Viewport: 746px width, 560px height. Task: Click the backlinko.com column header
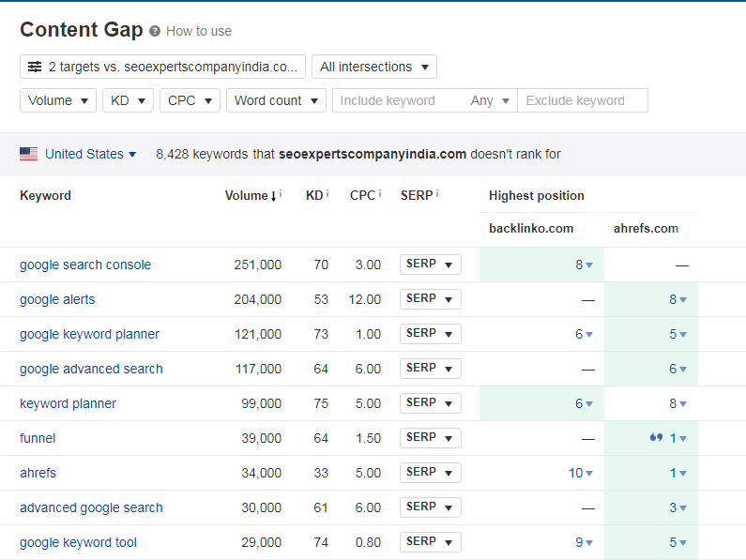531,228
